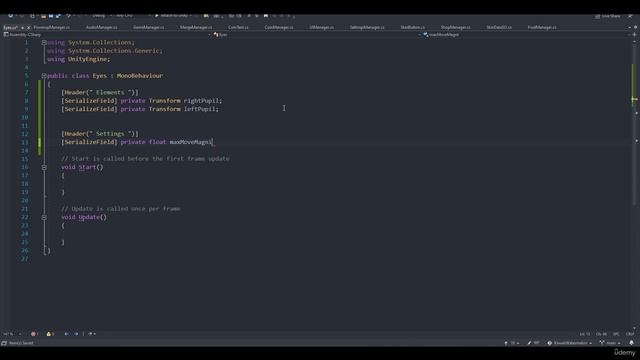
Task: Click the split editor icon
Action: (x=634, y=35)
